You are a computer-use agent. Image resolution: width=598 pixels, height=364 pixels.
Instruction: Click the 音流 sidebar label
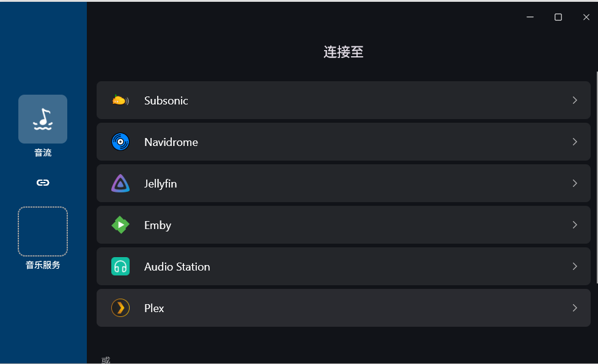pyautogui.click(x=43, y=153)
